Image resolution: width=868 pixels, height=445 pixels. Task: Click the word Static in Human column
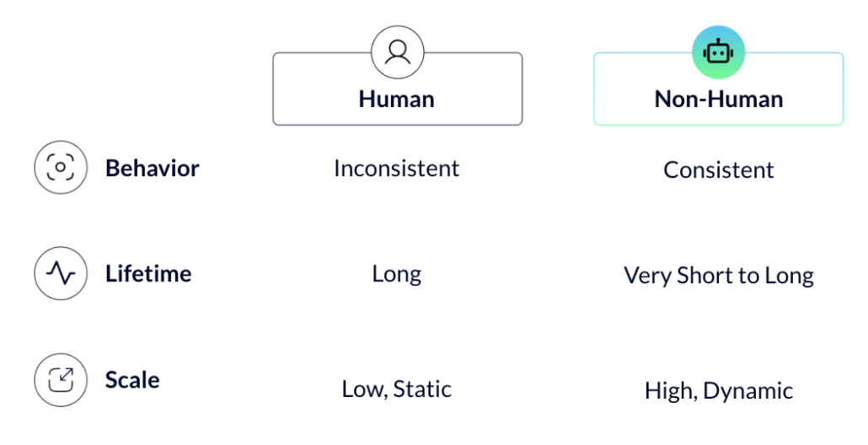tap(422, 389)
